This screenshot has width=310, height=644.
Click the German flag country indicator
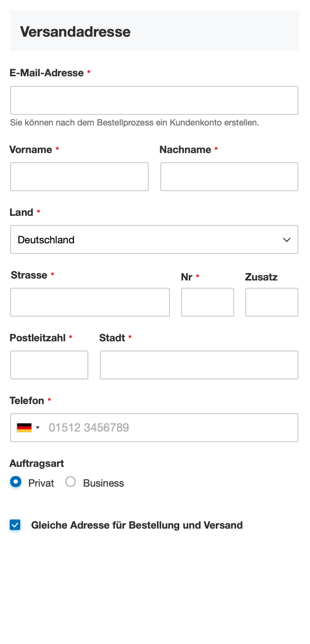[25, 427]
